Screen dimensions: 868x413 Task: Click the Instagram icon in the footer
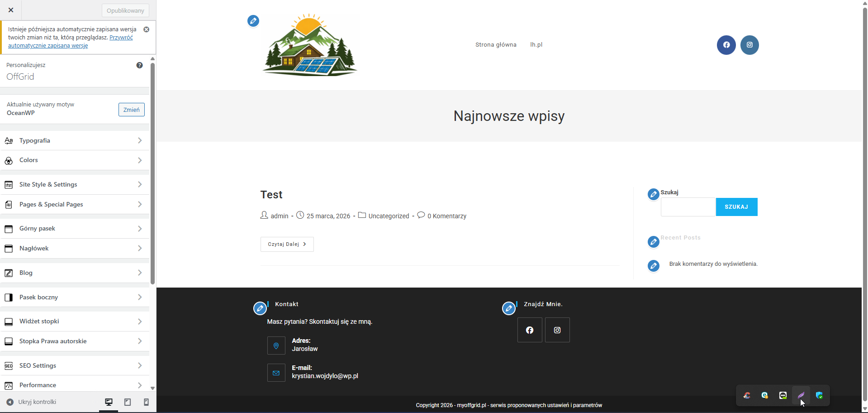pos(557,330)
